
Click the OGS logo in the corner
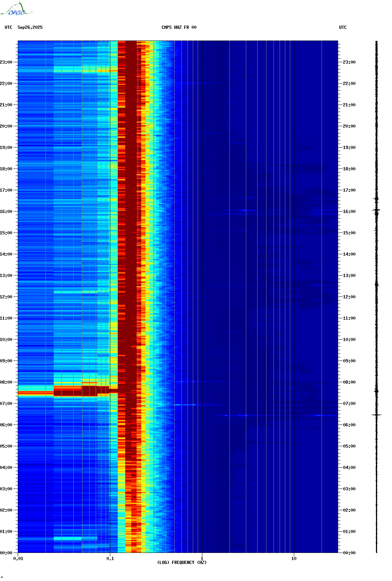tap(16, 9)
